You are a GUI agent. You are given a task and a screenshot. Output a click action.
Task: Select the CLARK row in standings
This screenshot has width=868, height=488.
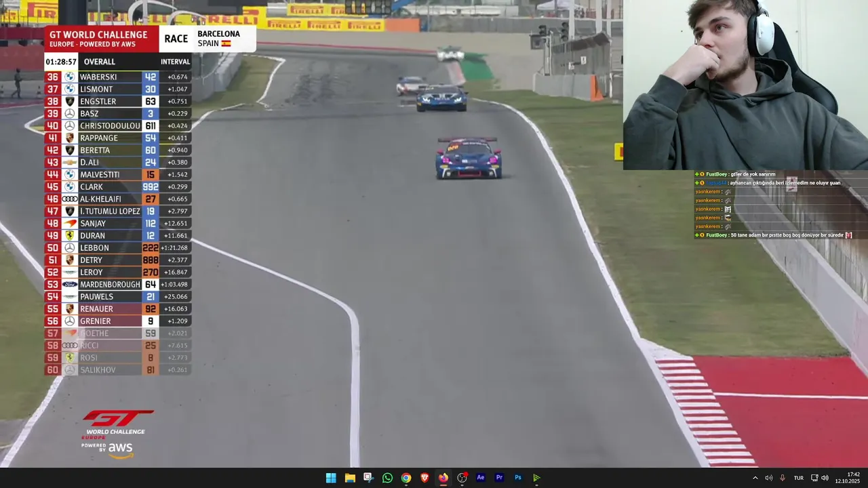(118, 186)
